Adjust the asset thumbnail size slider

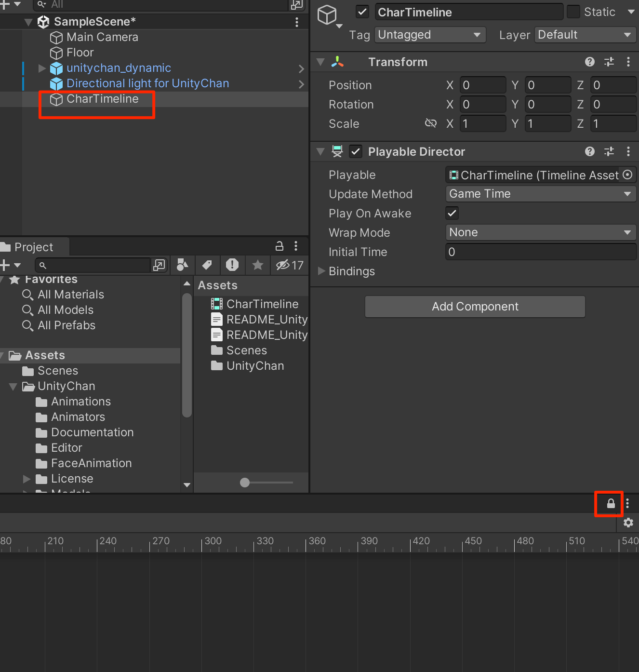(245, 483)
